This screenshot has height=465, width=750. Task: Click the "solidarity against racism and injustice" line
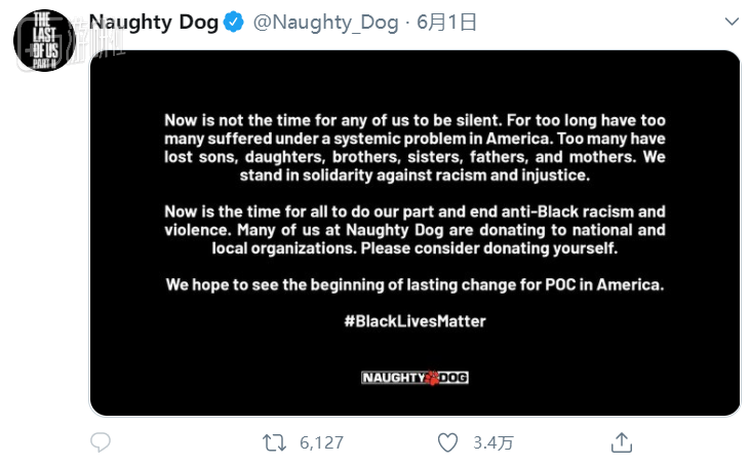(x=414, y=175)
